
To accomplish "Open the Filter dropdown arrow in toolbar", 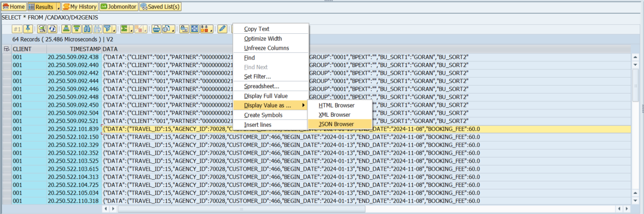I will [114, 30].
